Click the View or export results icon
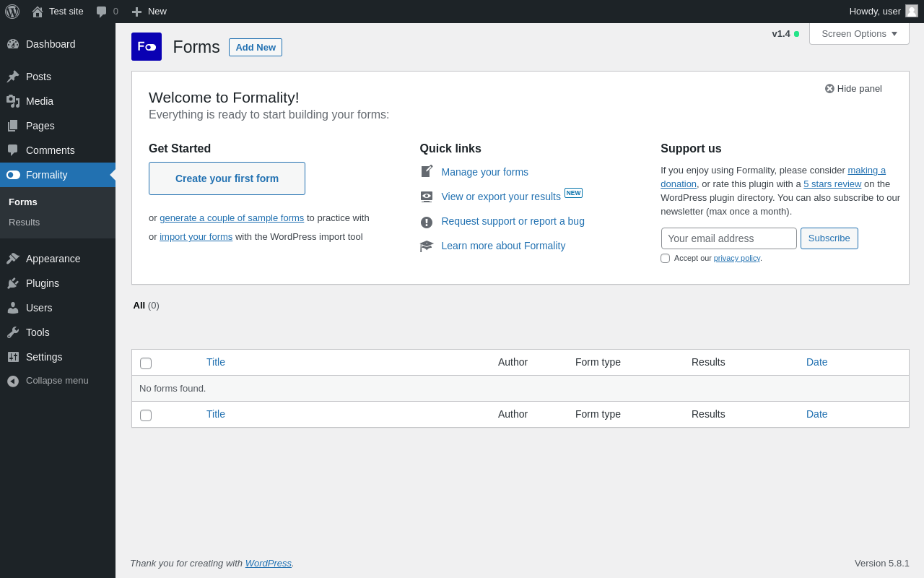Viewport: 924px width, 578px height. [427, 197]
